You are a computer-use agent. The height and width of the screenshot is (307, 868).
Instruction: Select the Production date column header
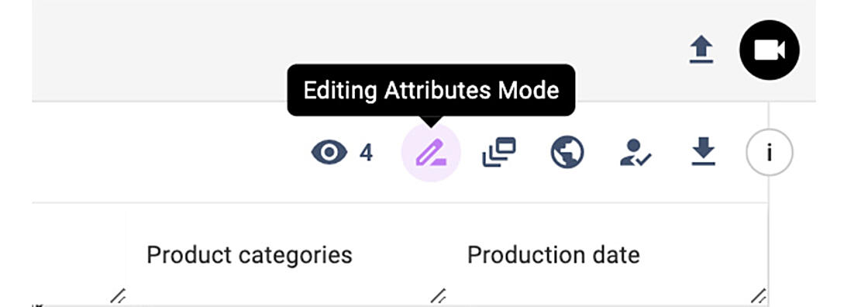[x=553, y=255]
